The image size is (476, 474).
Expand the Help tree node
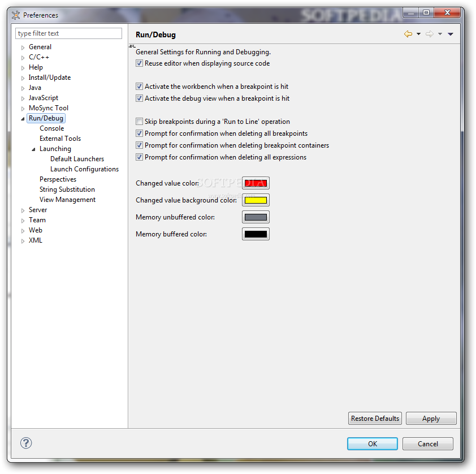click(23, 68)
